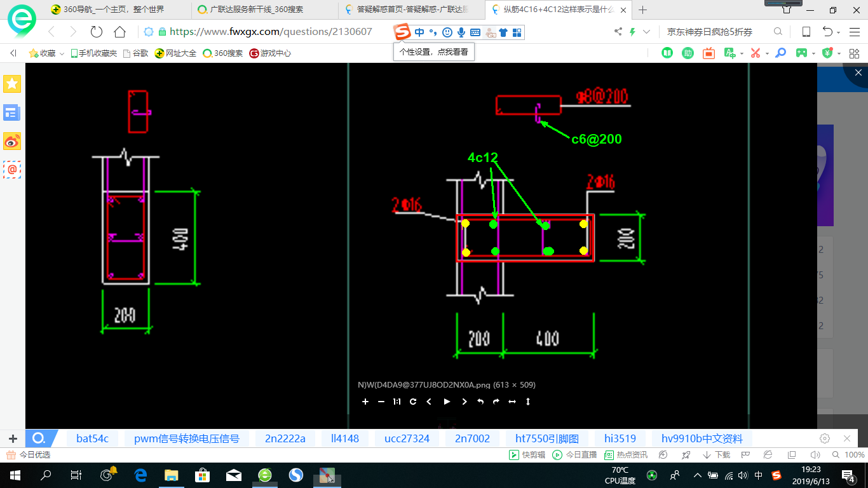Open the undo-close dropdown arrow
The image size is (868, 488).
839,32
